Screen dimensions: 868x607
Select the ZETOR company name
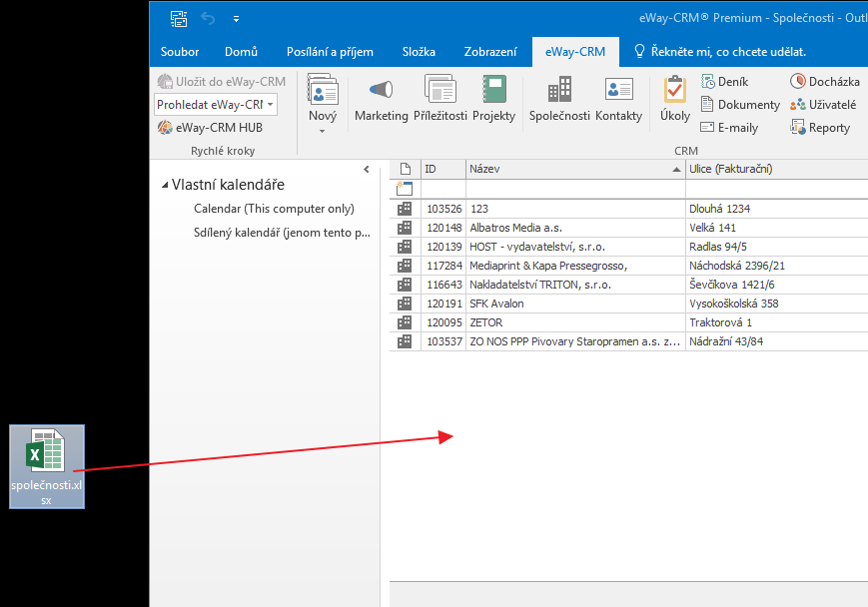pyautogui.click(x=486, y=322)
